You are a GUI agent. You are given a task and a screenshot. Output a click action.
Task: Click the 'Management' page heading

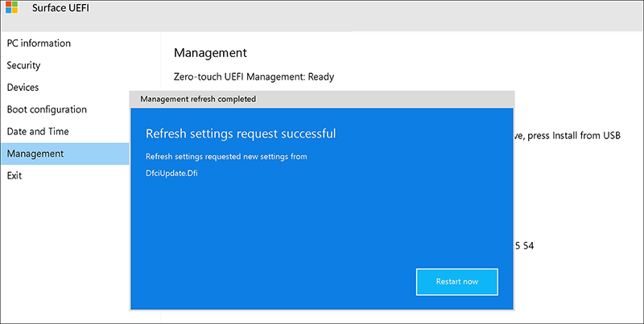point(210,53)
